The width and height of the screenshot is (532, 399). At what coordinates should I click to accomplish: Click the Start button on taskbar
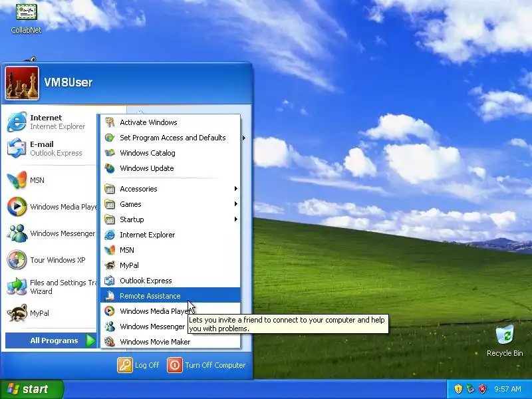[x=31, y=389]
